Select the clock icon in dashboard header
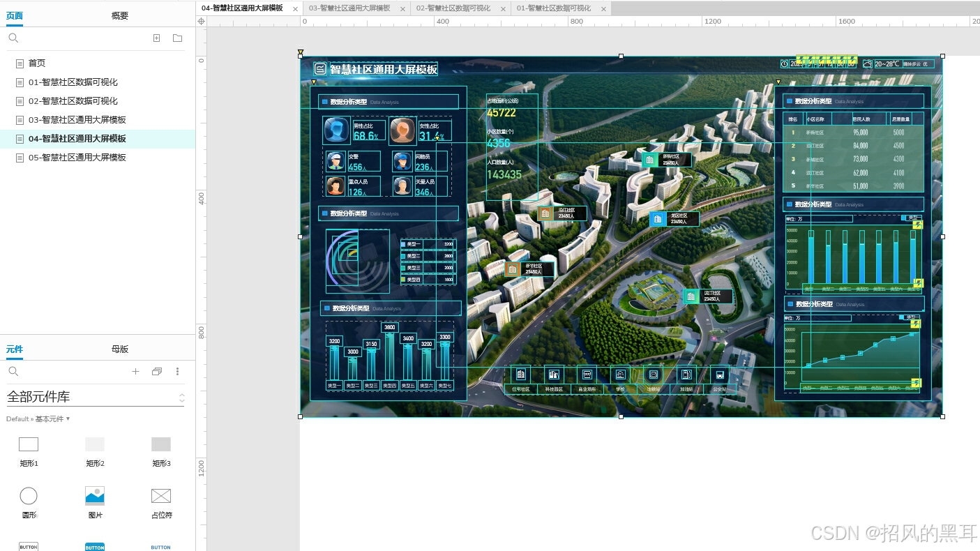The width and height of the screenshot is (980, 551). pos(784,63)
